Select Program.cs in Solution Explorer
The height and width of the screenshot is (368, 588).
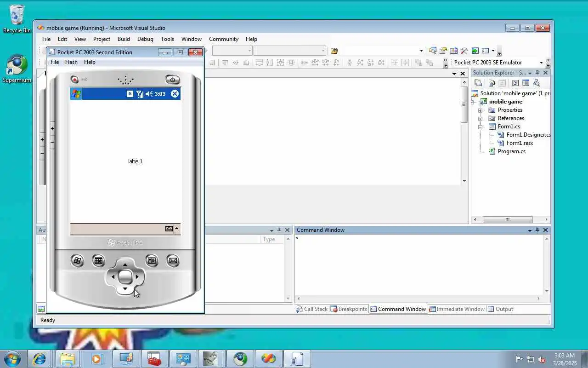tap(511, 151)
